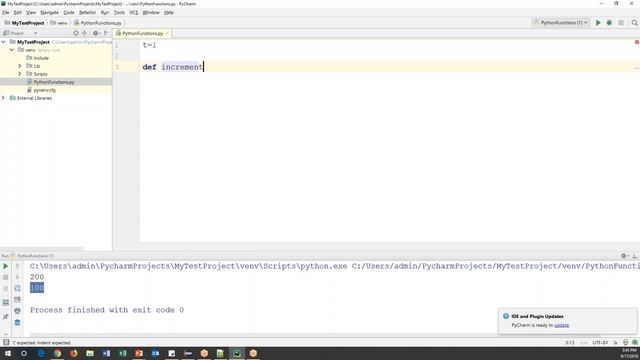The width and height of the screenshot is (640, 360).
Task: Open the Help menu
Action: [169, 13]
